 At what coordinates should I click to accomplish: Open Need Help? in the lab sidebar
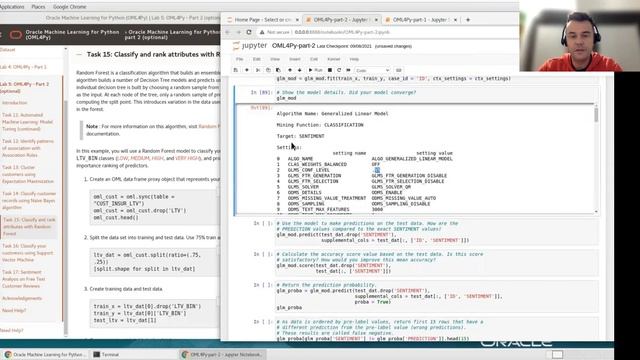(14, 310)
